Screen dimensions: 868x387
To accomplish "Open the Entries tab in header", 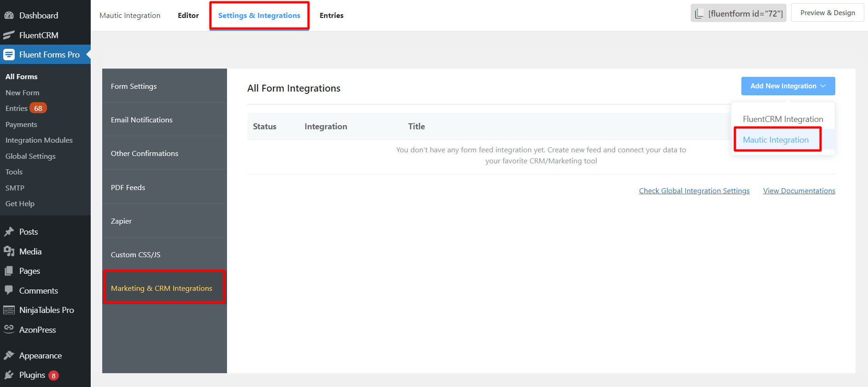I will coord(332,16).
